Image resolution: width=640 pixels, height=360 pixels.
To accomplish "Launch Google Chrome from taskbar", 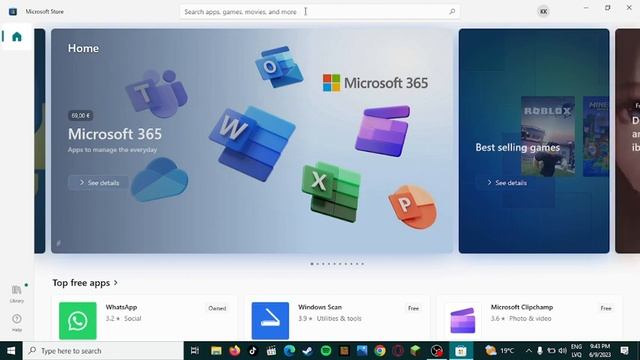I will 380,351.
